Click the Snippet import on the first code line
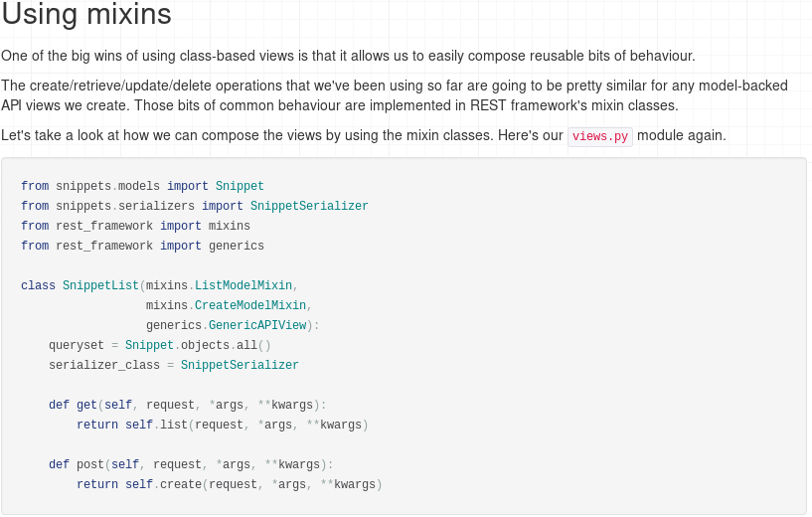 coord(240,186)
